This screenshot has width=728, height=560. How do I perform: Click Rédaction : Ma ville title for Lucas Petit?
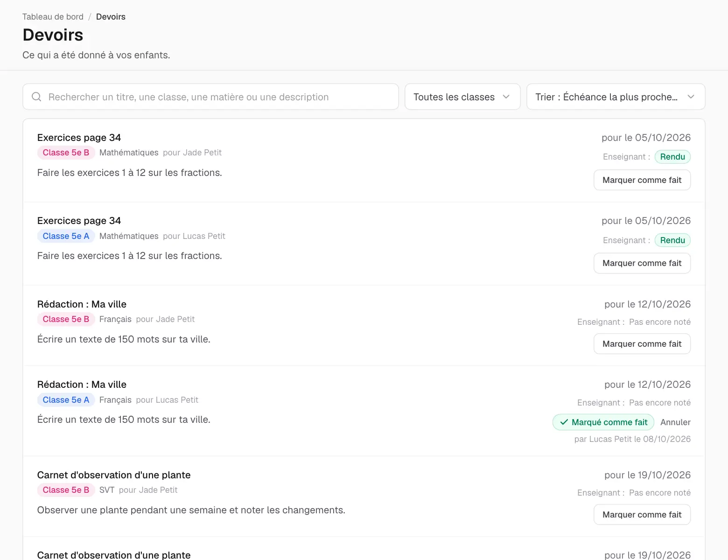82,385
